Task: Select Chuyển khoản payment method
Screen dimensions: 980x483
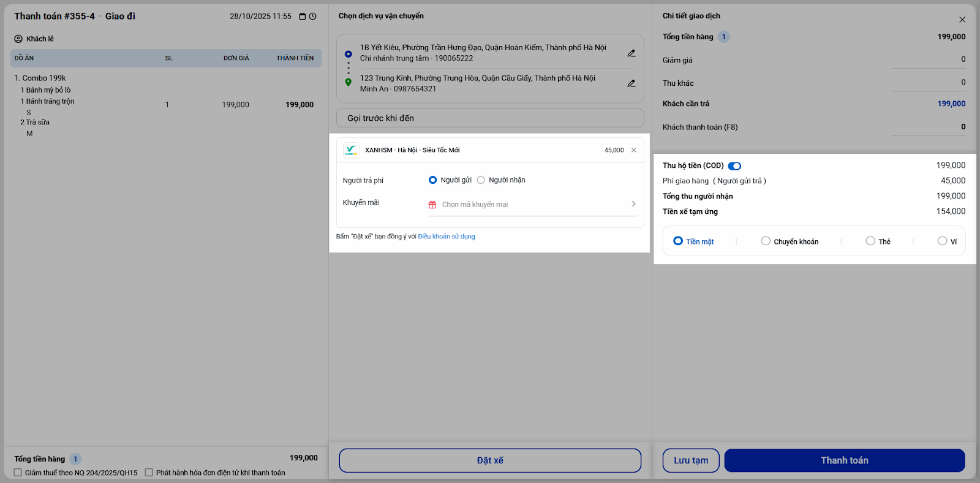Action: click(x=766, y=241)
